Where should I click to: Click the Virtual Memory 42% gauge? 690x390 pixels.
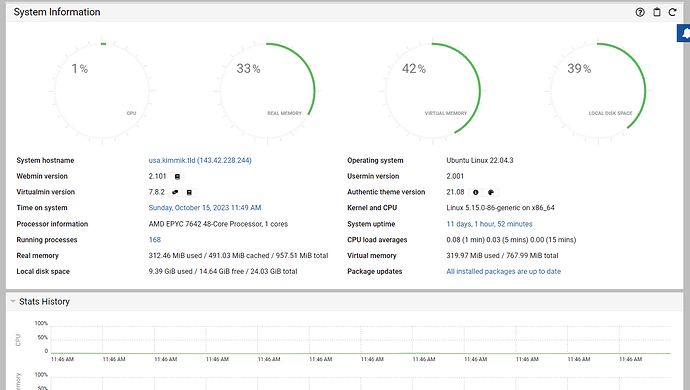(433, 91)
